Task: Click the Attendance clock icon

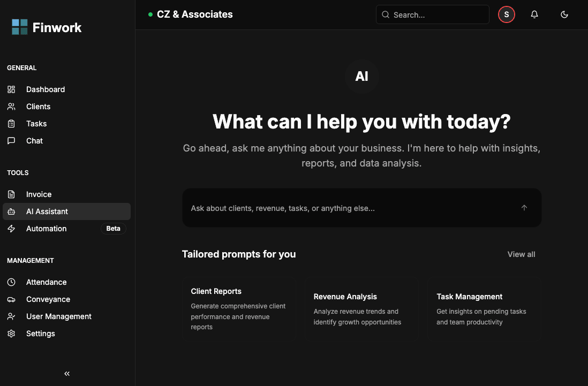Action: tap(11, 282)
